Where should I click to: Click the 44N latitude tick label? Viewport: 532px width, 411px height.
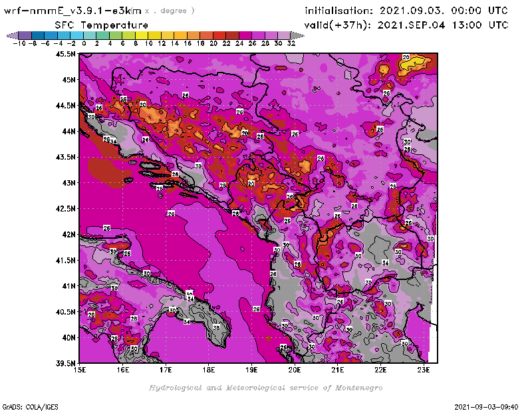pos(68,131)
